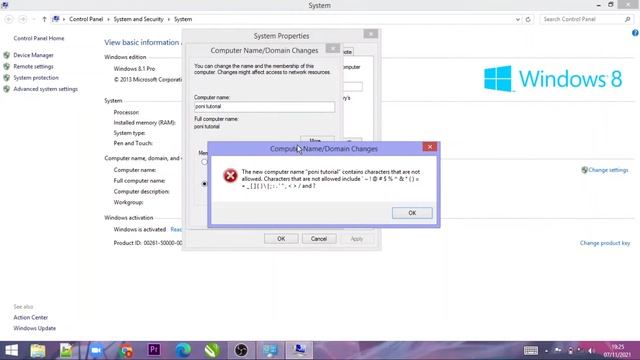This screenshot has width=640, height=360.
Task: Click Advanced system settings shield icon
Action: click(x=7, y=89)
